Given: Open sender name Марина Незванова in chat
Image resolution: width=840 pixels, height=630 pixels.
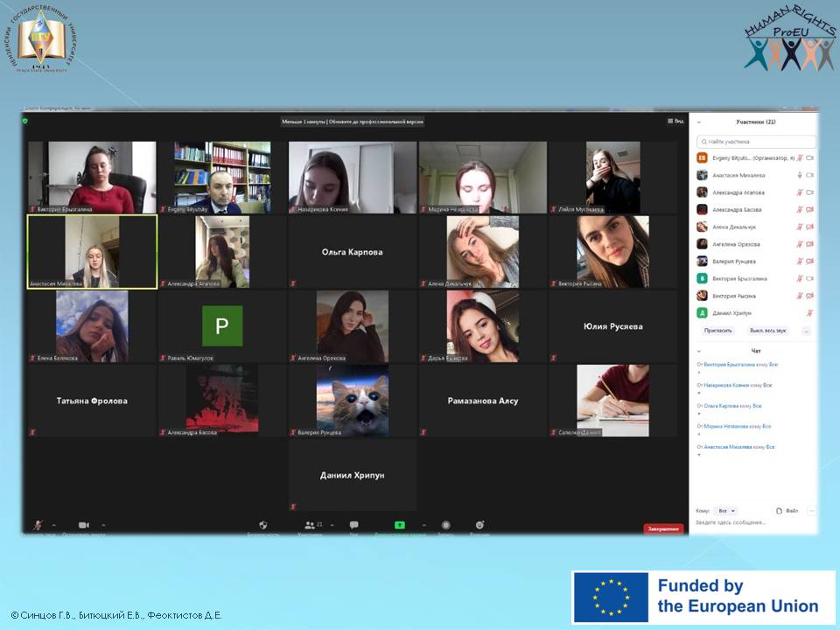Looking at the screenshot, I should pyautogui.click(x=726, y=426).
